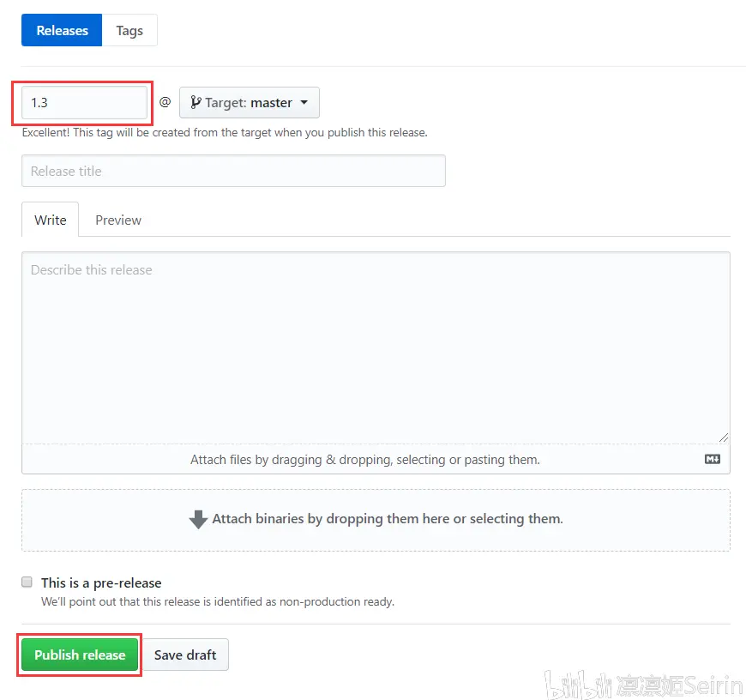
Task: Click the Markdown supported icon
Action: tap(712, 460)
